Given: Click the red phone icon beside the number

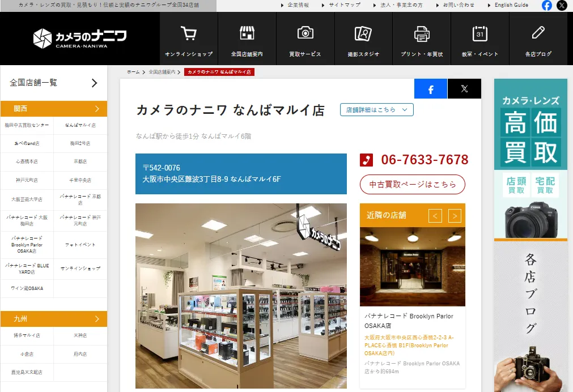Looking at the screenshot, I should point(366,160).
